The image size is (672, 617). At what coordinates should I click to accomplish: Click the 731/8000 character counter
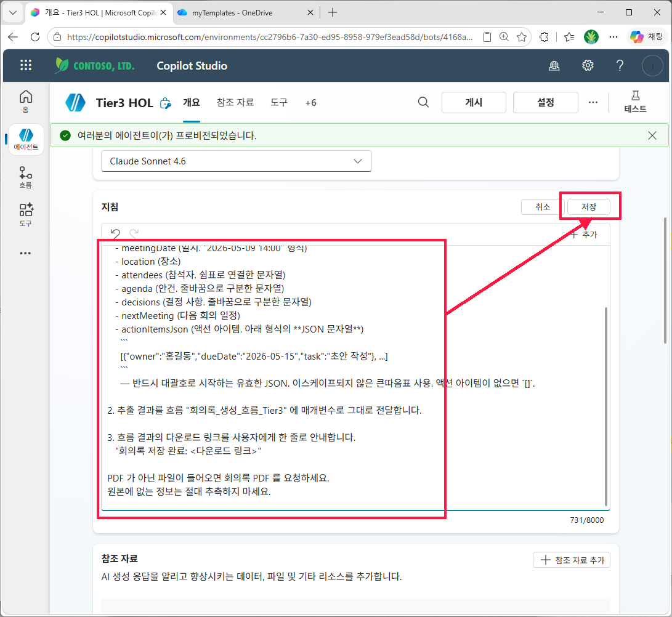point(587,520)
